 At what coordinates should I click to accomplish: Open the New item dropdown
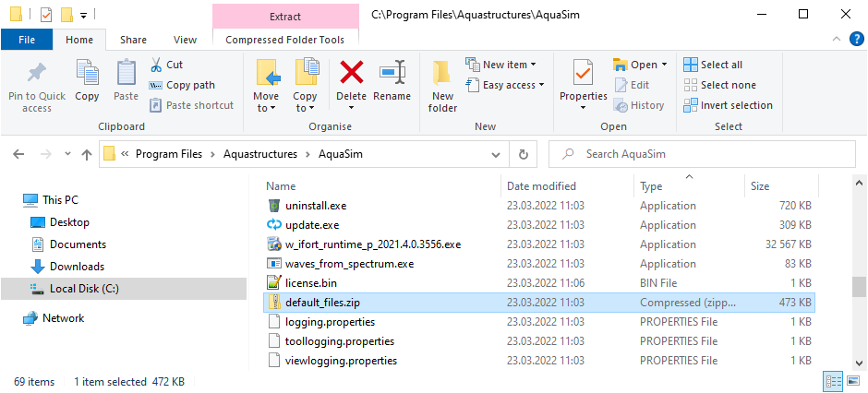coord(501,65)
